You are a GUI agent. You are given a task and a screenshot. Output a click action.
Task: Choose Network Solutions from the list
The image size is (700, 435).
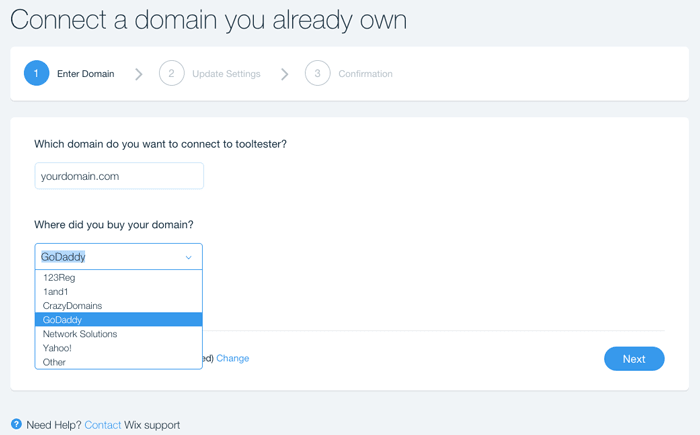(118, 334)
